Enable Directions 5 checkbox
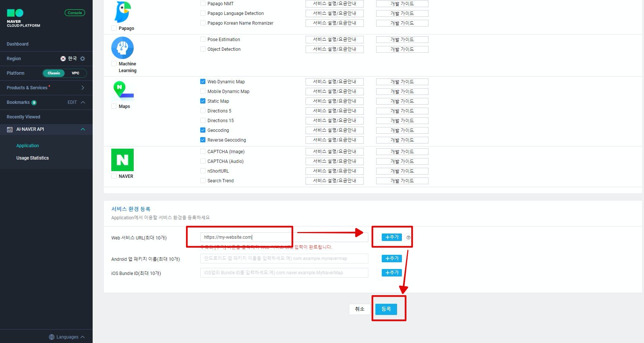Viewport: 644px width, 343px height. tap(203, 111)
